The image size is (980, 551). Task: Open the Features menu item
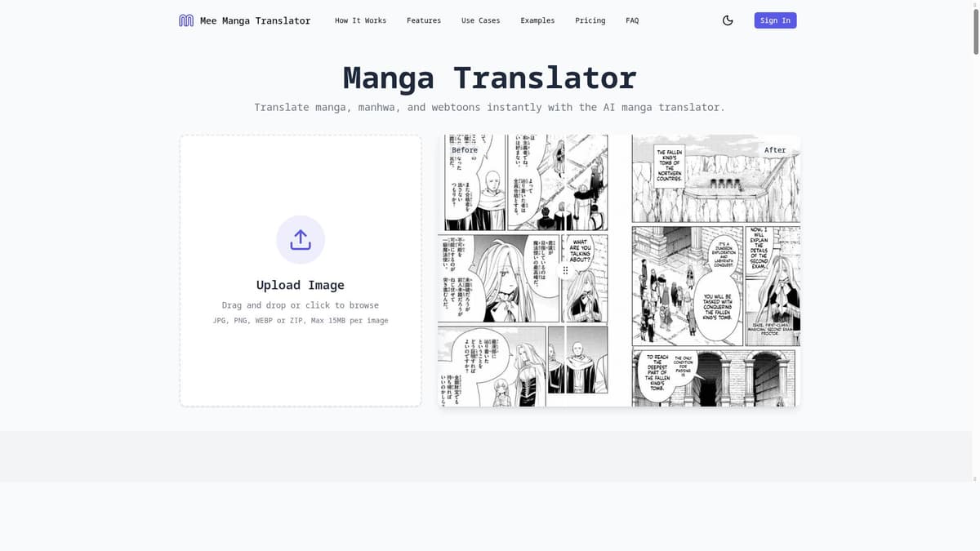pos(423,20)
